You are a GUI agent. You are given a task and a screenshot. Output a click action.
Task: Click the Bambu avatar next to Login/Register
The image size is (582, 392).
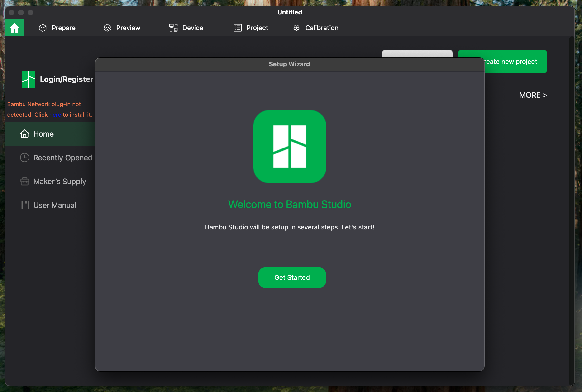coord(29,79)
